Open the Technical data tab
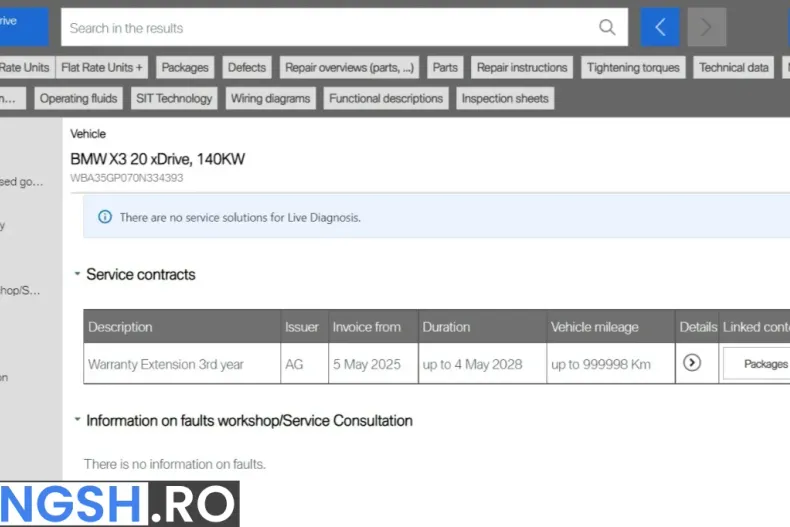Viewport: 790px width, 527px height. tap(734, 68)
